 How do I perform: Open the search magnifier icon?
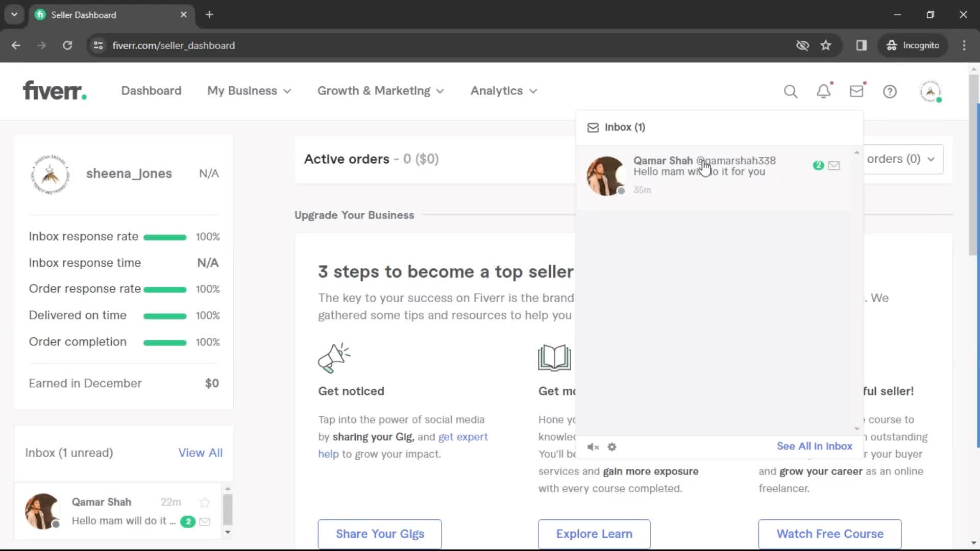point(790,91)
